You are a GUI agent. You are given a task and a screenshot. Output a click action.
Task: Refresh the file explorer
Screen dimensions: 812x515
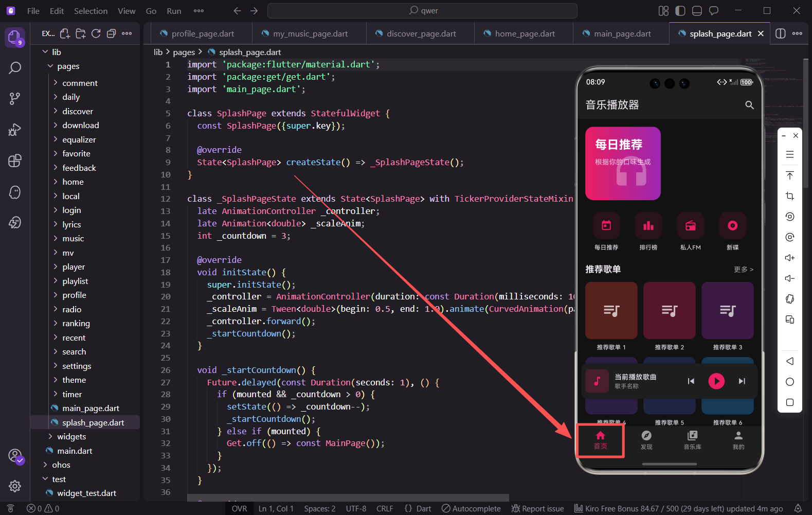96,33
